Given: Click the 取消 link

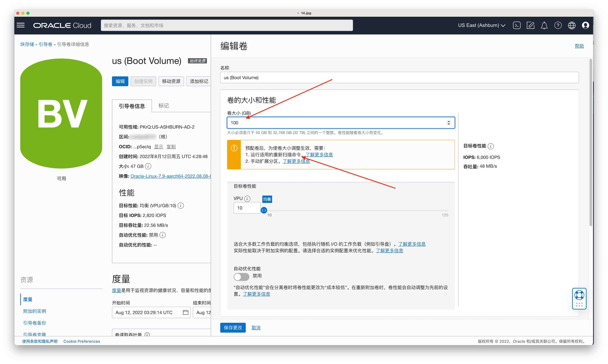Looking at the screenshot, I should 256,328.
